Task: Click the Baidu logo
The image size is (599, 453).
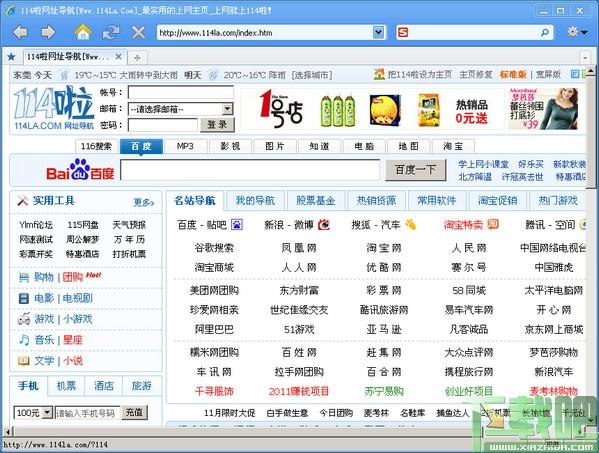Action: click(x=80, y=170)
